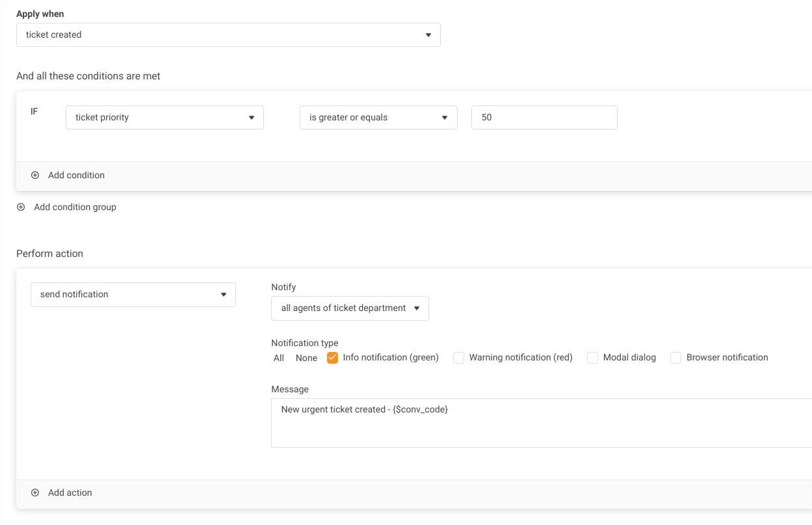This screenshot has width=812, height=525.
Task: Open the ticket priority condition dropdown
Action: [164, 118]
